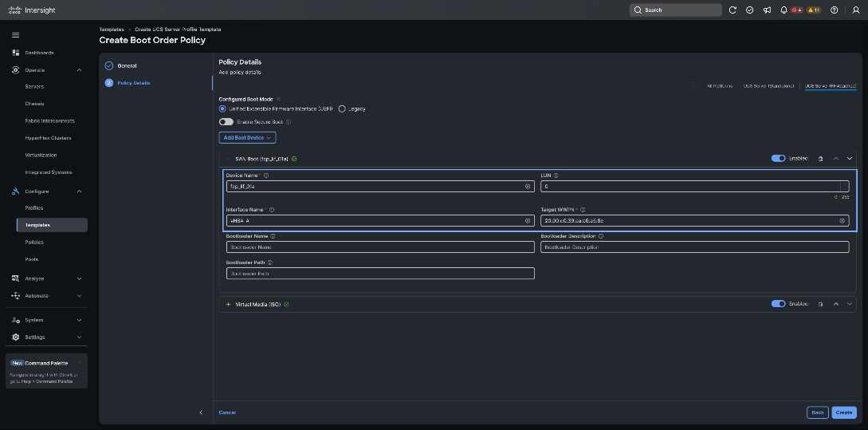868x430 pixels.
Task: Toggle the SAN Boot Enabled switch
Action: tap(778, 159)
